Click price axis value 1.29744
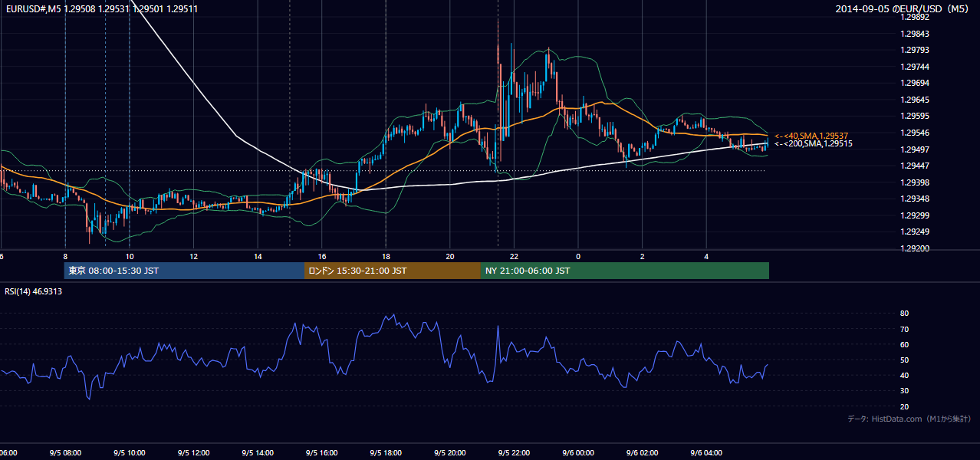Image resolution: width=980 pixels, height=460 pixels. [914, 67]
